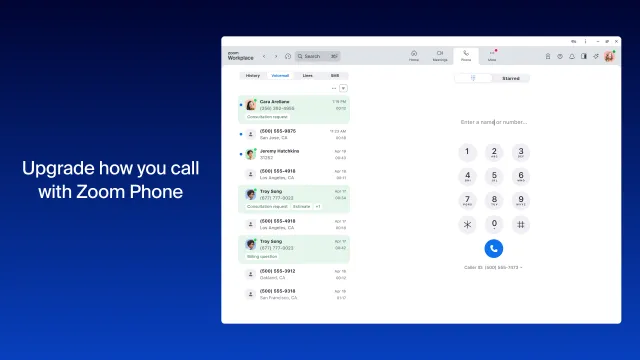Open Troy Song voicemail tagged Billing question
Image resolution: width=640 pixels, height=360 pixels.
tap(294, 249)
